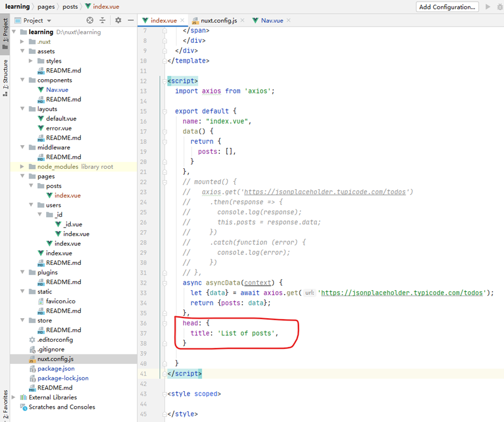Collapse the _id folder

[x=40, y=214]
